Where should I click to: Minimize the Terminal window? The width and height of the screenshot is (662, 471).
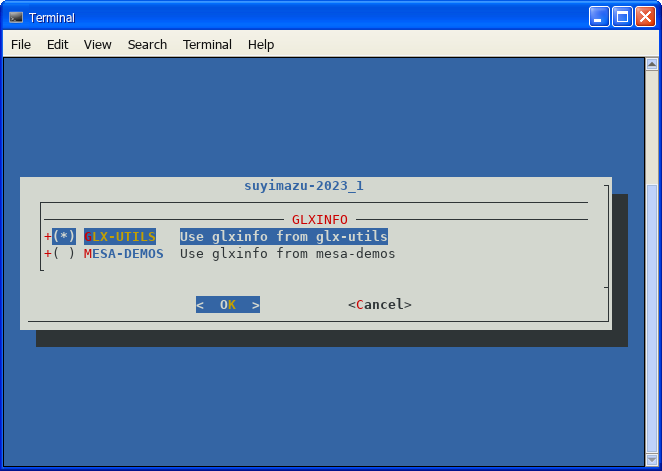pos(598,17)
